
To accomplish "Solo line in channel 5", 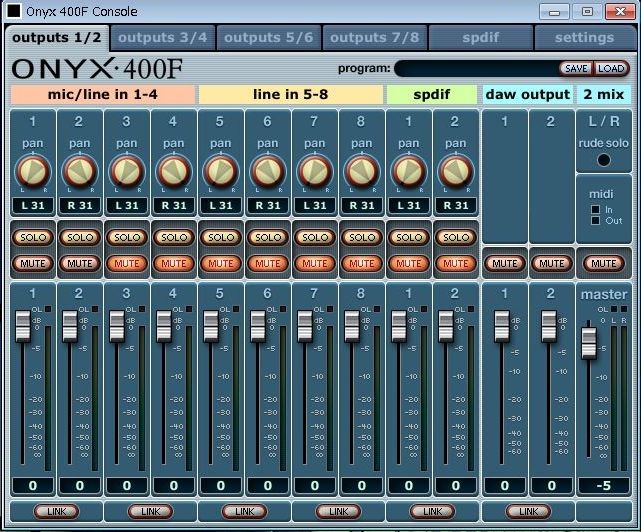I will click(221, 237).
